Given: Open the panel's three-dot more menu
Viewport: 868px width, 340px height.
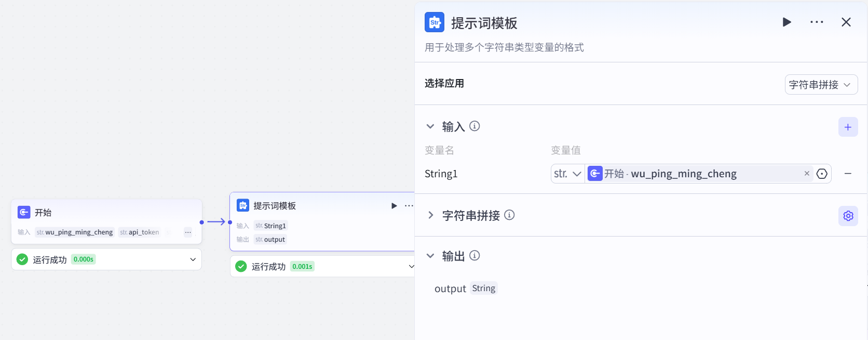Looking at the screenshot, I should [817, 22].
